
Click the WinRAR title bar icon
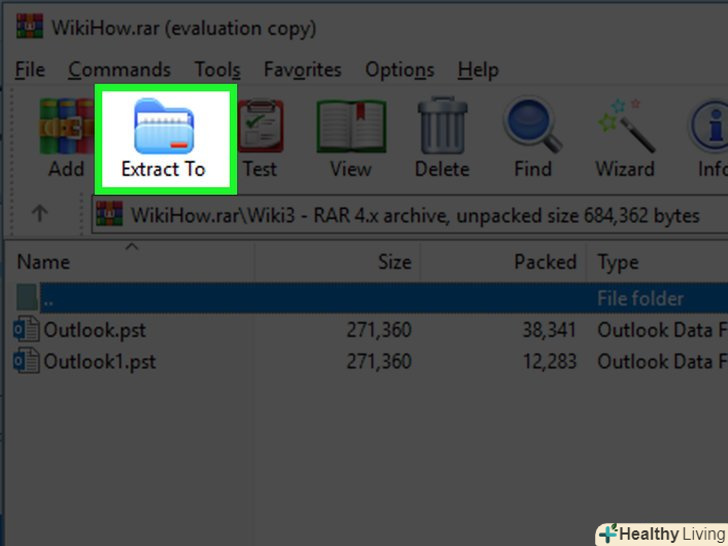coord(30,26)
